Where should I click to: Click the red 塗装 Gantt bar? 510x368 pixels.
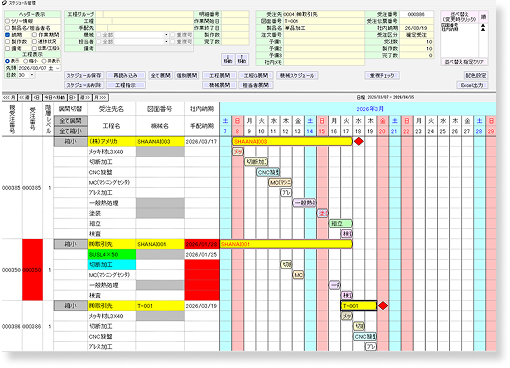coord(323,213)
